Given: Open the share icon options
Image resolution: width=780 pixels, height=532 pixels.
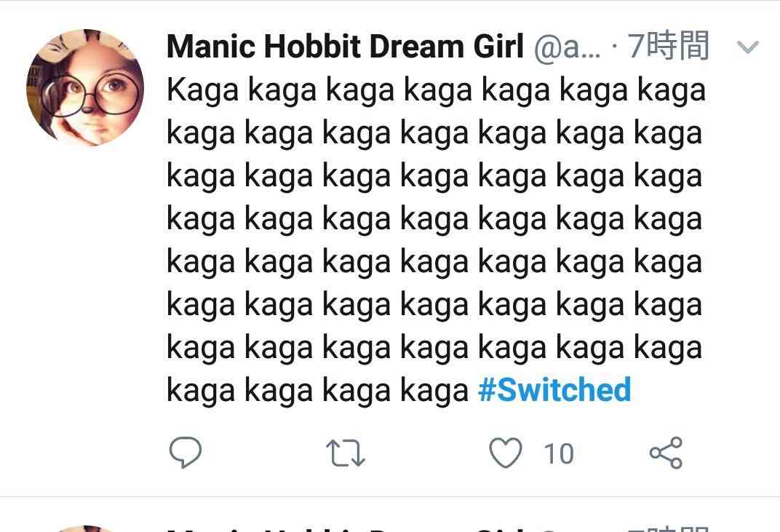Looking at the screenshot, I should tap(665, 453).
